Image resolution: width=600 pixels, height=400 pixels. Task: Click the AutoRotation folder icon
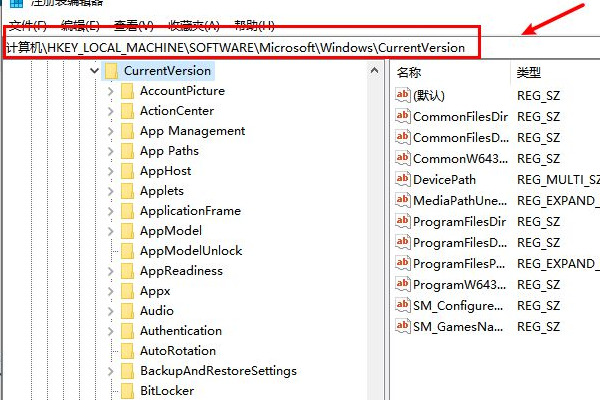point(127,351)
